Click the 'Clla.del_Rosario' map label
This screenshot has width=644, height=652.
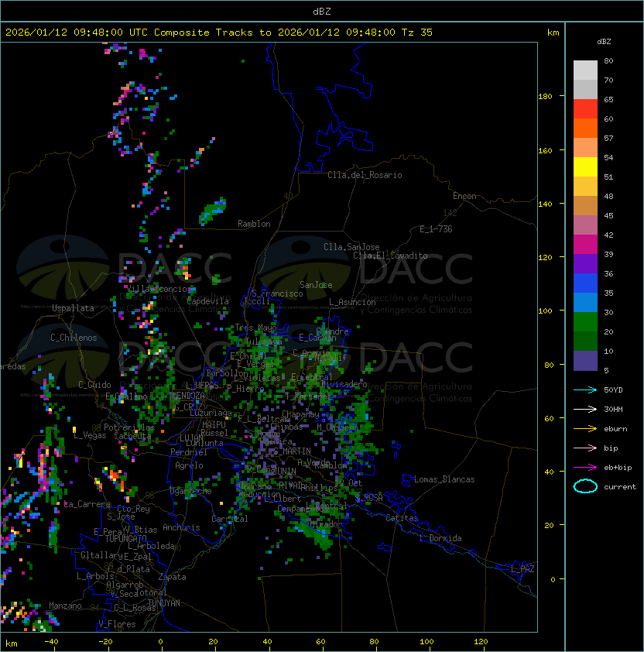coord(365,175)
